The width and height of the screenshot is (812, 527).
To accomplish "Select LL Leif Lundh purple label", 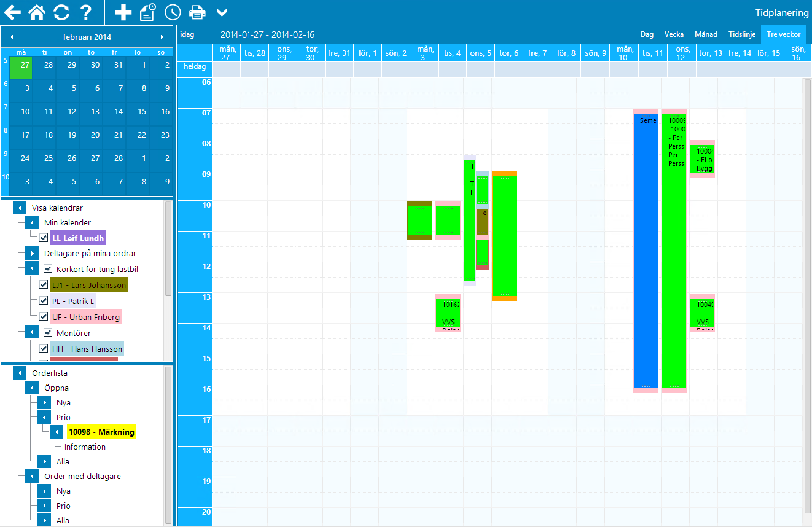I will pyautogui.click(x=78, y=238).
